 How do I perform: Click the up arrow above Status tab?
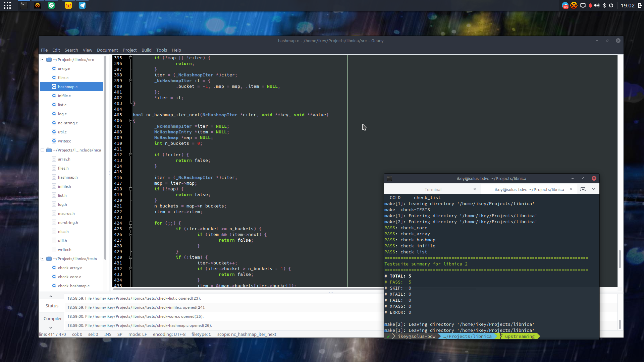click(51, 296)
